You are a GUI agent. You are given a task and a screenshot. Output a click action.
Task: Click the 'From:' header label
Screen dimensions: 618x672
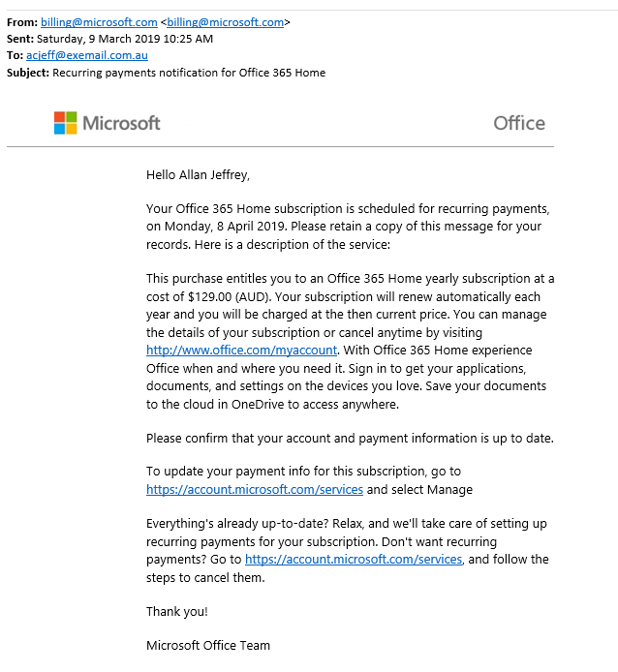(22, 22)
